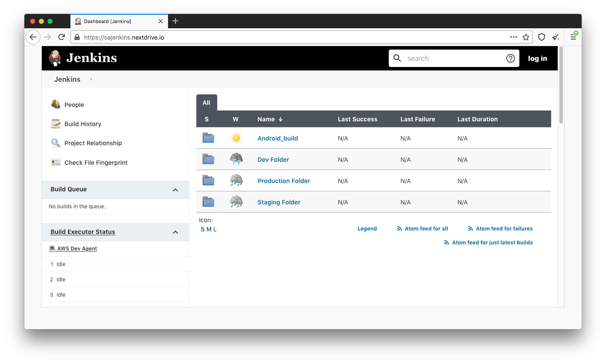Open the Production Folder link
606x364 pixels.
coord(284,181)
